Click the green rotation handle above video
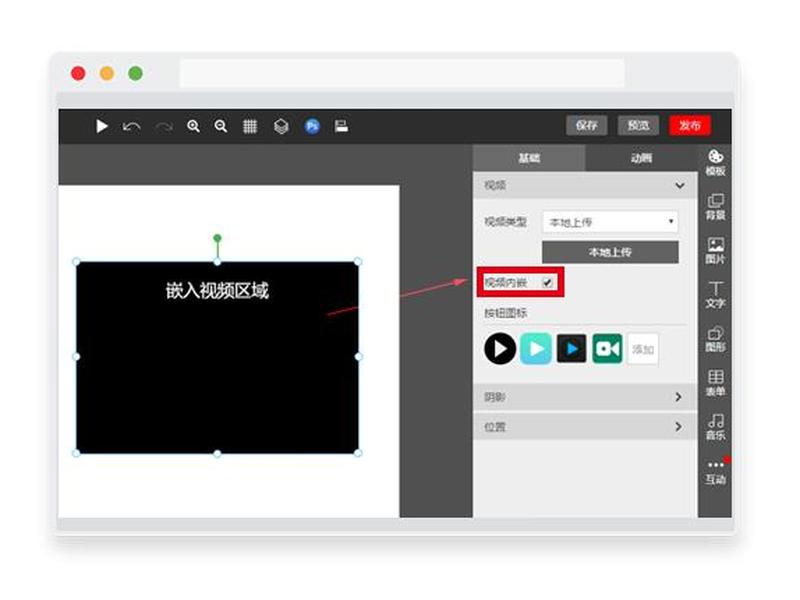Image resolution: width=800 pixels, height=600 pixels. (217, 238)
